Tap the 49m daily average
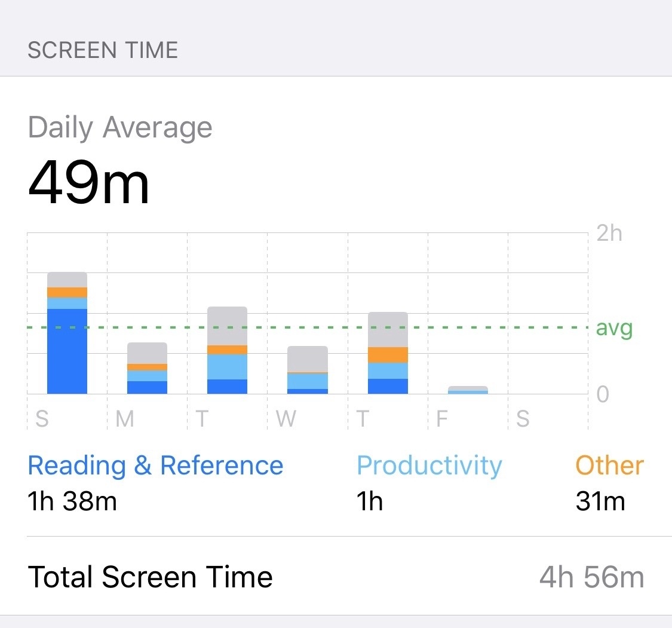This screenshot has width=672, height=628. tap(89, 183)
